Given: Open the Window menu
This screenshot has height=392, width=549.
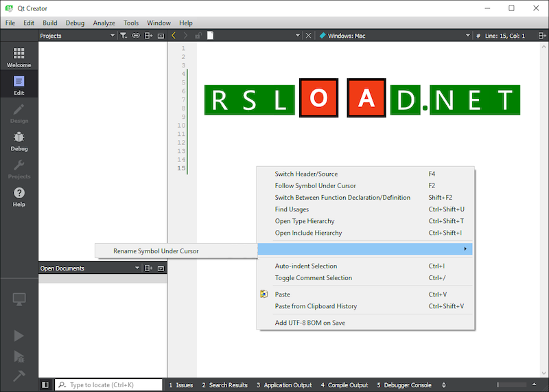Looking at the screenshot, I should coord(159,23).
